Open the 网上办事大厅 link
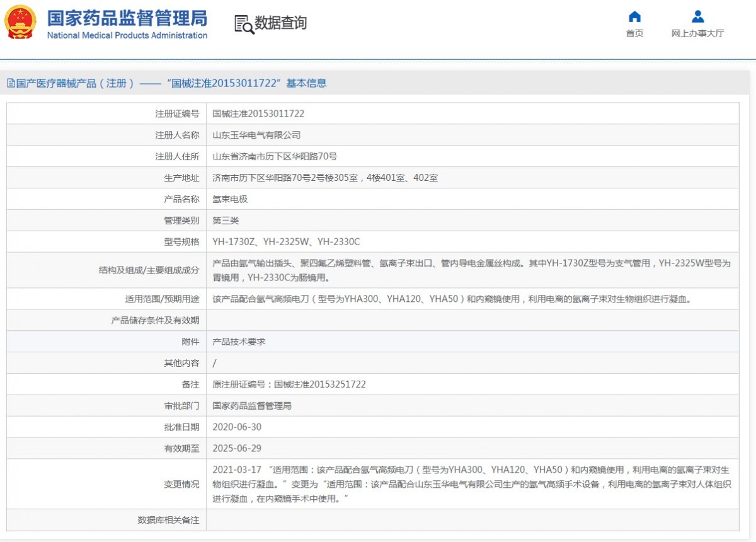This screenshot has width=756, height=542. 697,33
